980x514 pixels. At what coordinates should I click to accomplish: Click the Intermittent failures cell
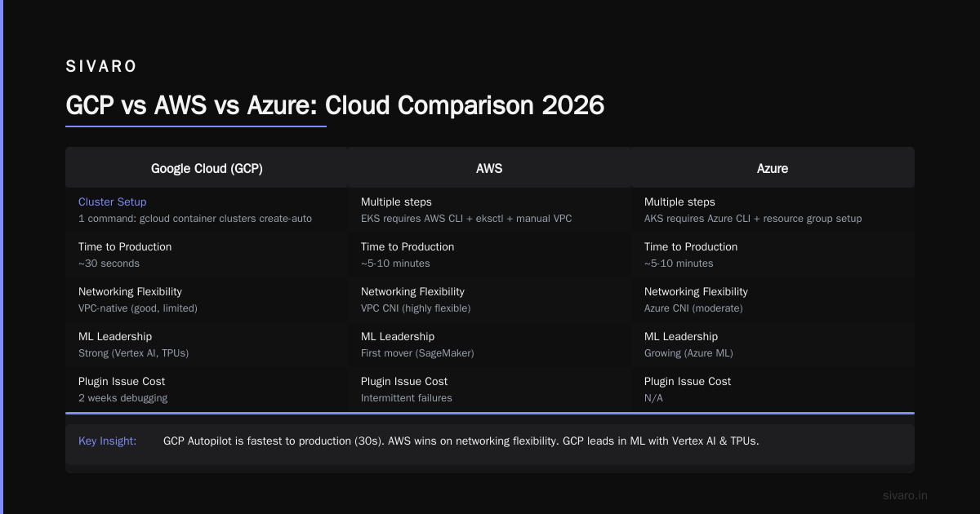407,398
